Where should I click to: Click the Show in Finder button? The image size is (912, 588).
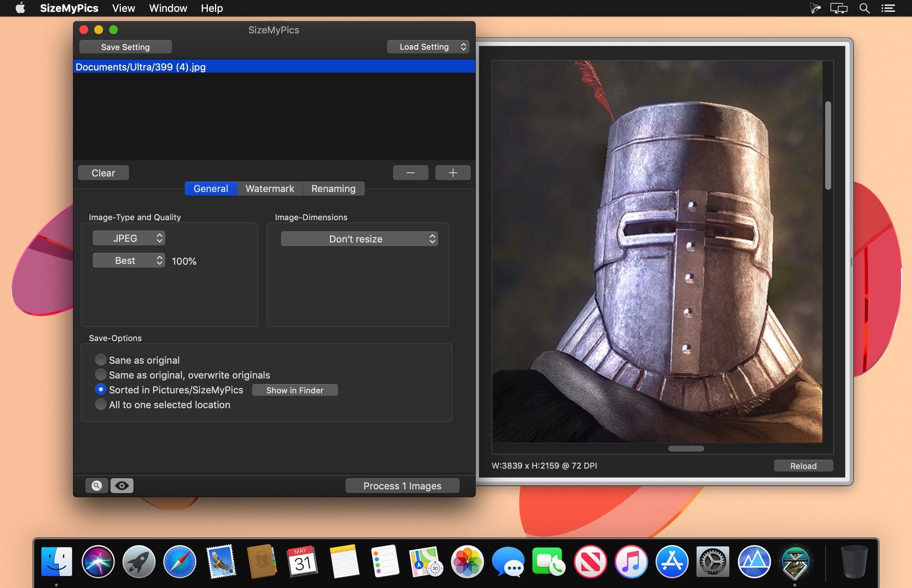tap(295, 390)
